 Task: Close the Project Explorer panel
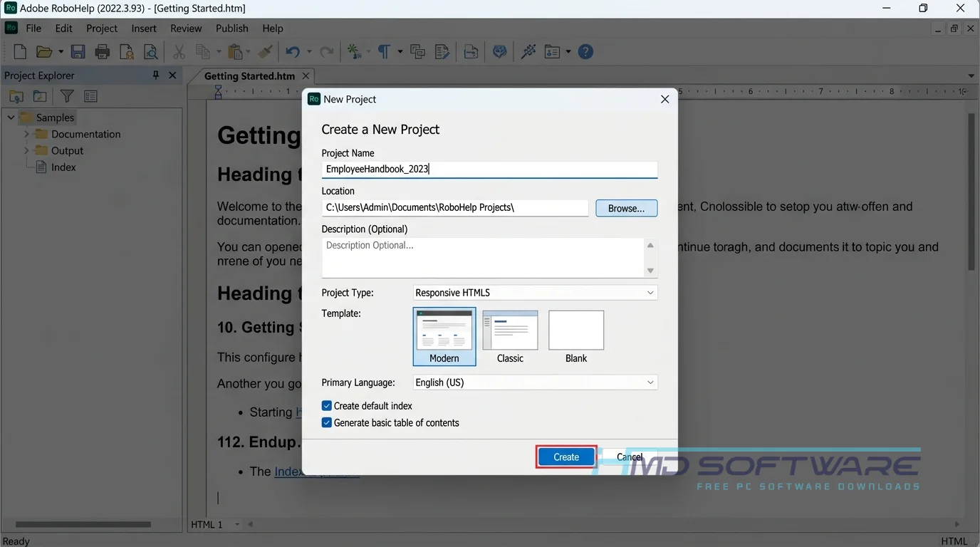pos(172,75)
